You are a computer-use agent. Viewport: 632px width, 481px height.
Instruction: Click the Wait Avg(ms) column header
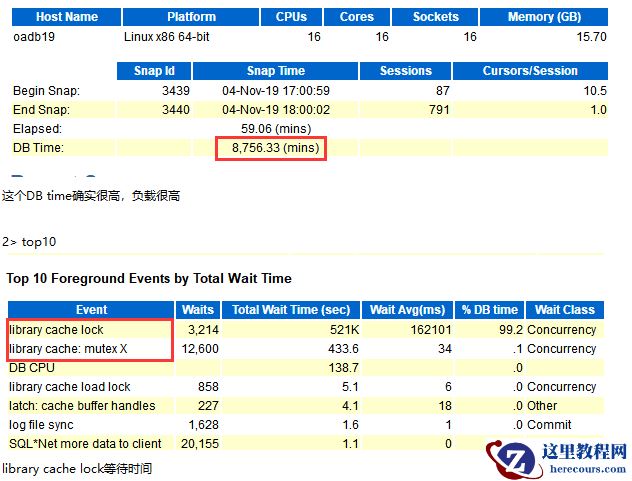pyautogui.click(x=407, y=310)
